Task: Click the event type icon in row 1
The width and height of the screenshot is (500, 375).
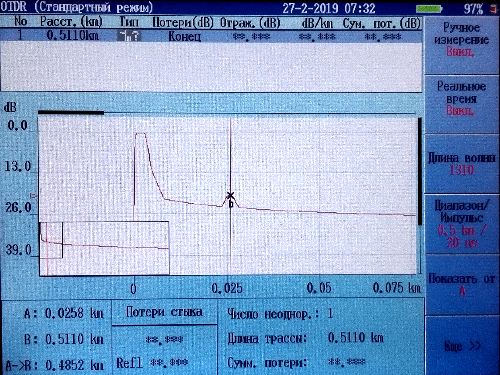Action: pos(129,36)
